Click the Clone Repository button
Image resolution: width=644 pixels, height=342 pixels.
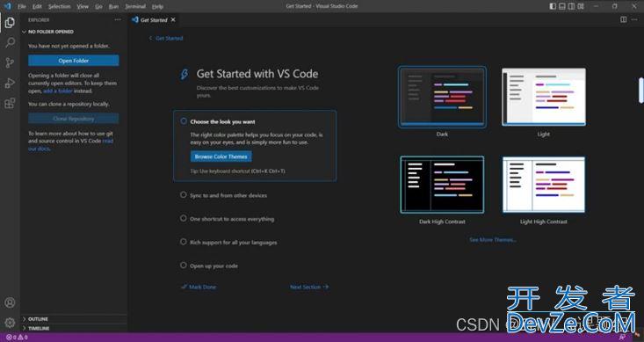[74, 119]
